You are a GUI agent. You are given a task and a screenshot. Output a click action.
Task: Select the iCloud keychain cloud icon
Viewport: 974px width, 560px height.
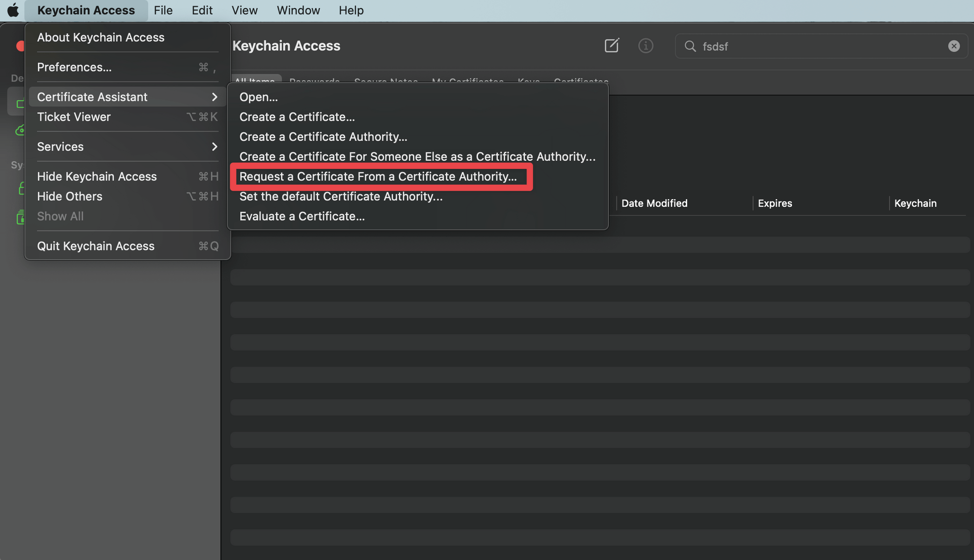coord(21,130)
